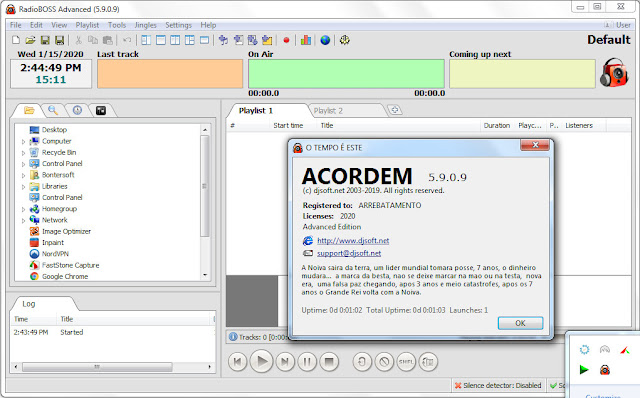Open the Help menu
640x398 pixels.
(208, 25)
